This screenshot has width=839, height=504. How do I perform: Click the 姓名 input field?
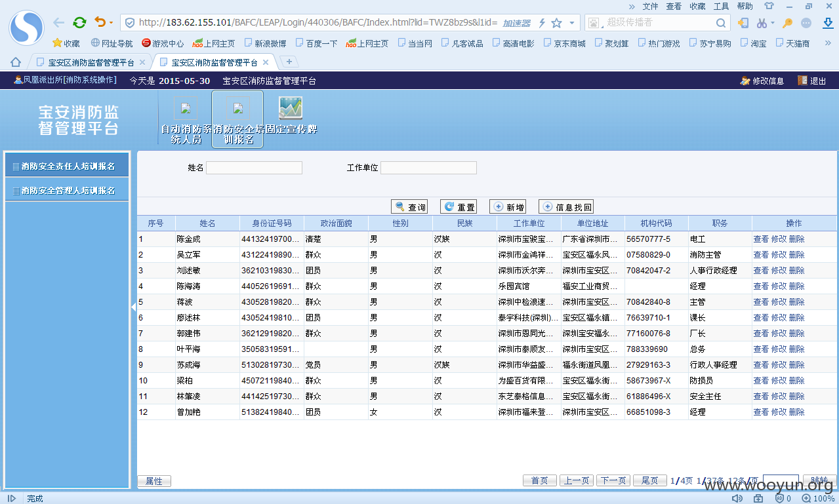point(254,168)
